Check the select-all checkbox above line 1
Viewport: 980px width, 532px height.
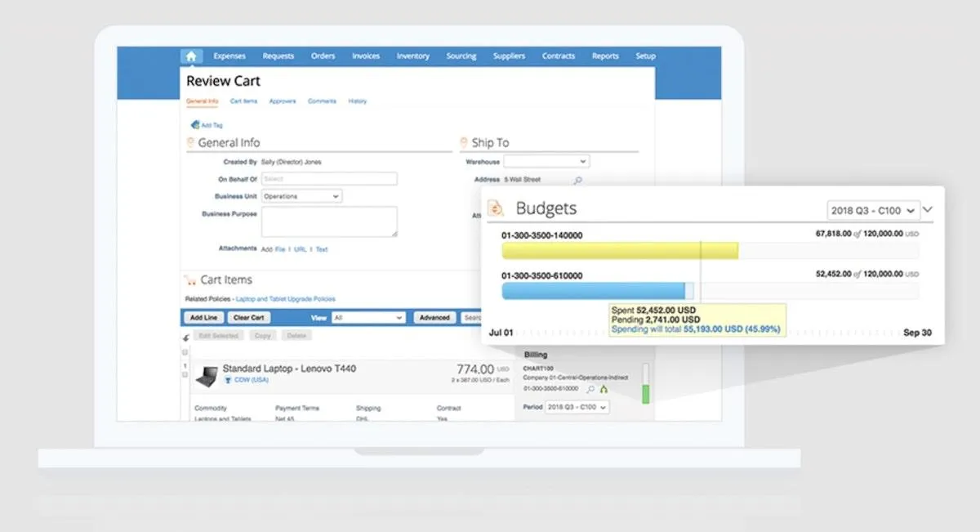click(x=185, y=352)
